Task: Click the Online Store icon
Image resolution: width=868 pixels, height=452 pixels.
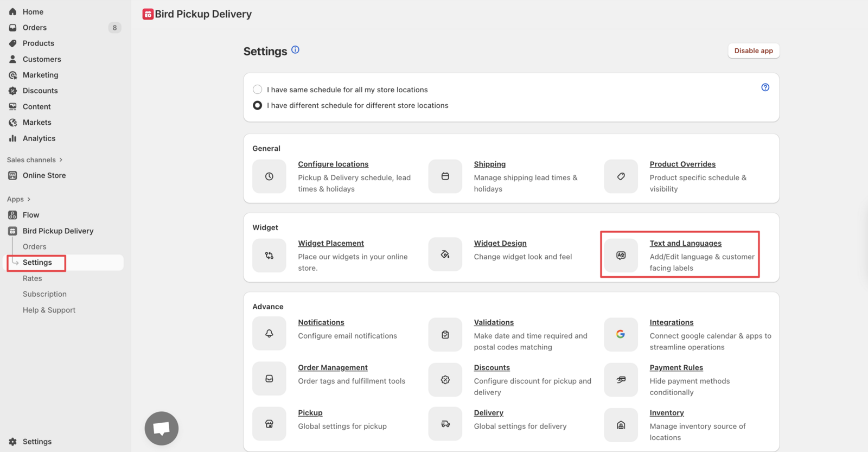Action: point(12,175)
